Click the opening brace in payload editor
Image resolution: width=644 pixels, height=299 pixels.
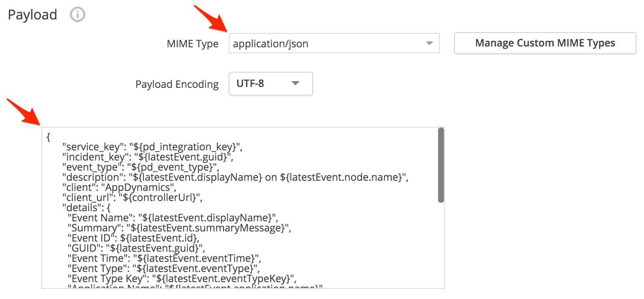pyautogui.click(x=49, y=137)
